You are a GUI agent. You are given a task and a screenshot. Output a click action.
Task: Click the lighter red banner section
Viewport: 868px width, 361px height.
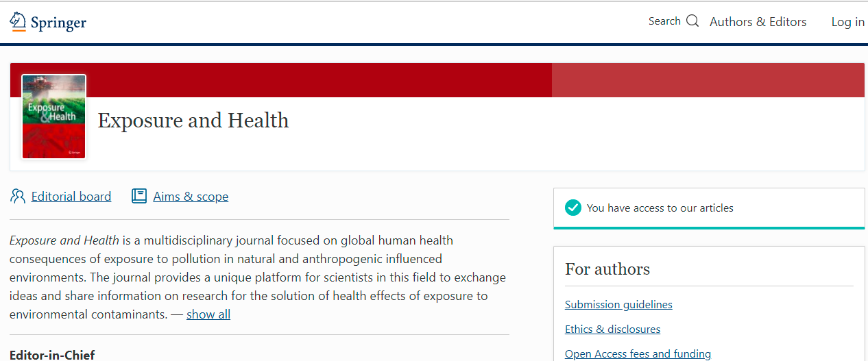click(x=707, y=80)
